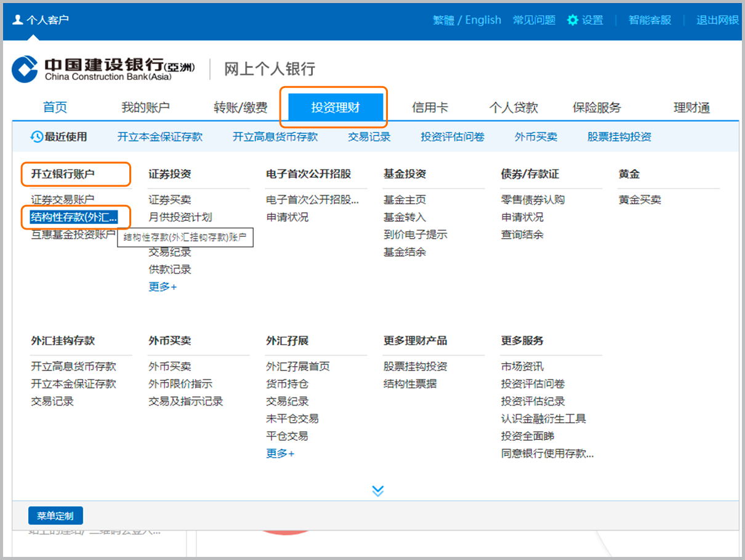
Task: Open recent item 投资评估问卷
Action: (x=453, y=137)
